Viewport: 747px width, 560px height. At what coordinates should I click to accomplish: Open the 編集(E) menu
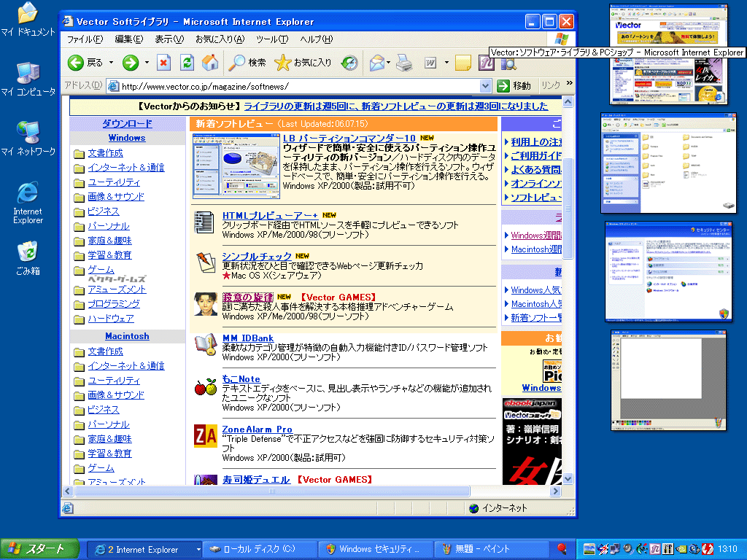[128, 39]
